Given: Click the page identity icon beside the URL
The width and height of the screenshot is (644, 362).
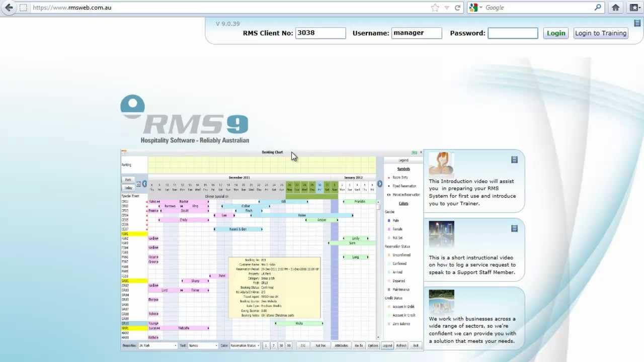Looking at the screenshot, I should (23, 8).
